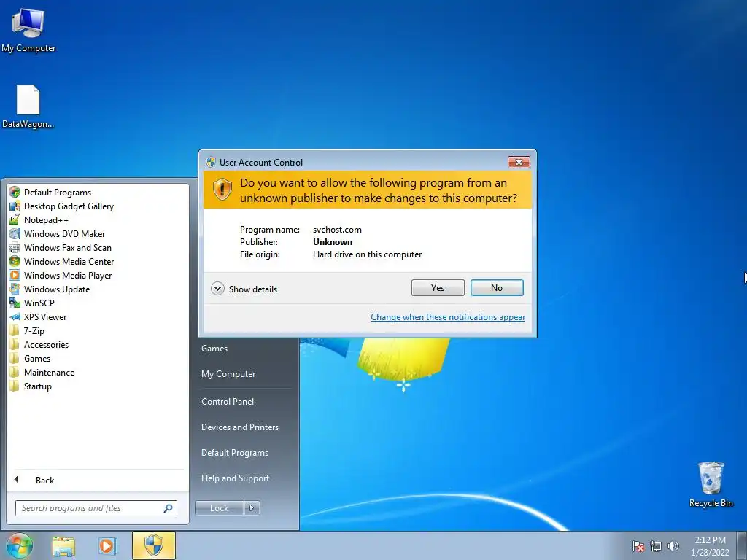Open the Recycle Bin icon
Screen dimensions: 747x560
pos(711,484)
